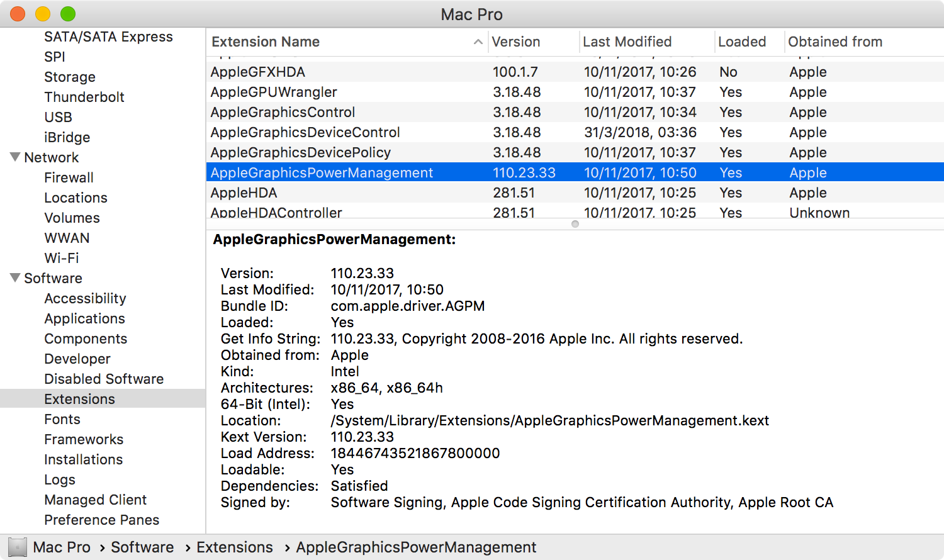The height and width of the screenshot is (560, 944).
Task: Select the Software category in sidebar
Action: pos(53,278)
